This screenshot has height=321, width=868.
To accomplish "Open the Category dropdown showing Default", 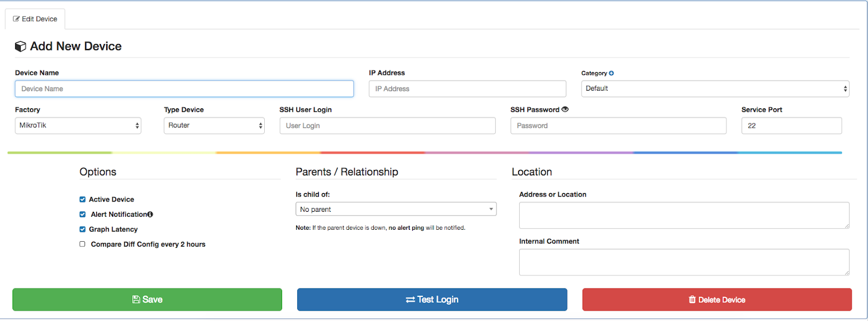I will click(715, 89).
